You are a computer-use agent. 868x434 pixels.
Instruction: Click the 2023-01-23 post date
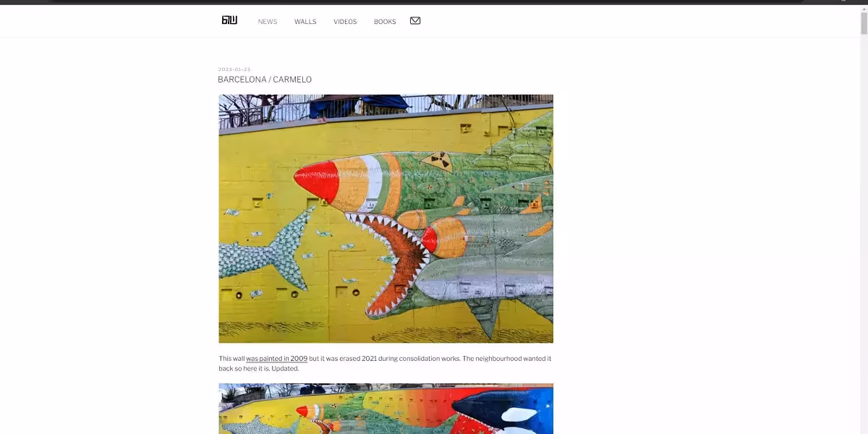pos(234,69)
